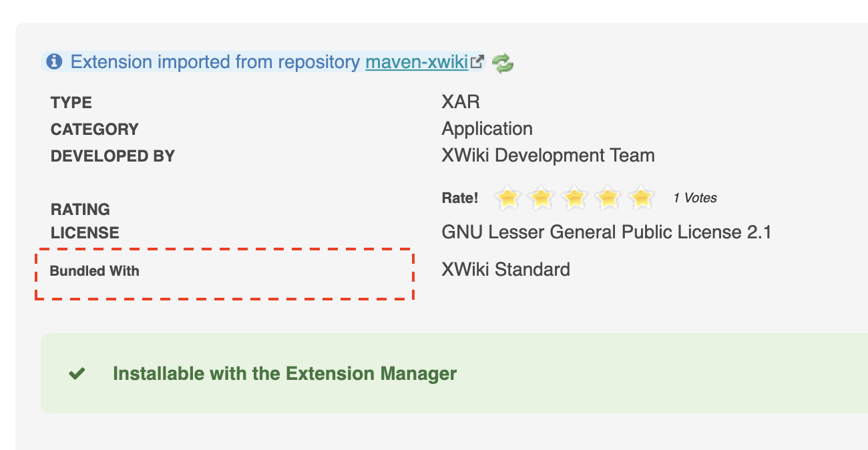Click the Rate! label
868x450 pixels.
tap(460, 198)
